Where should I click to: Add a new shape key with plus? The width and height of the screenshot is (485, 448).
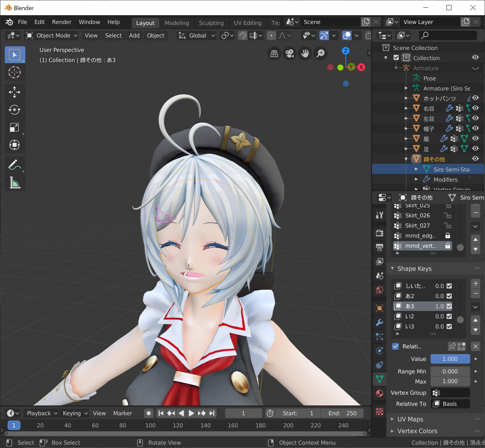coord(476,284)
